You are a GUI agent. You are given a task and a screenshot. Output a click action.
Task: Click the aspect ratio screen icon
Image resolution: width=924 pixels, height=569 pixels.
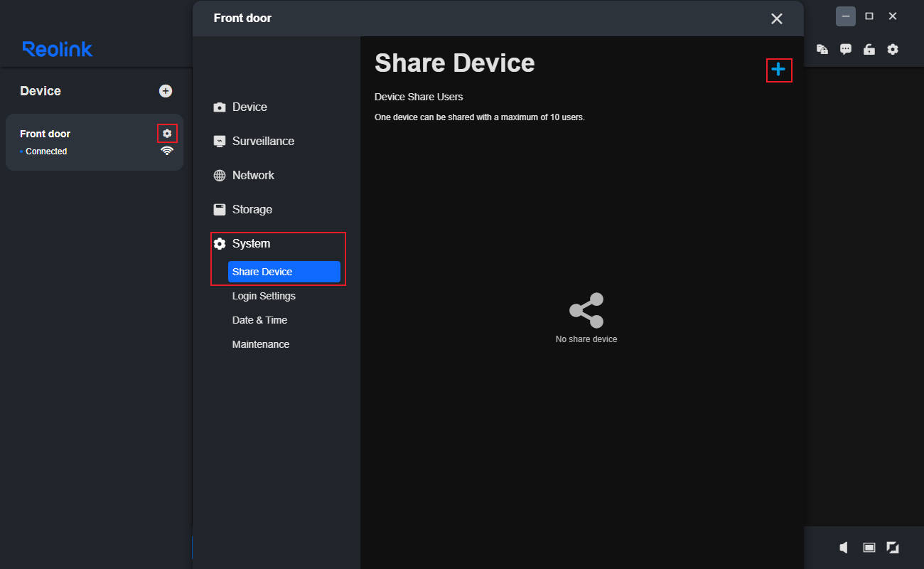tap(869, 547)
